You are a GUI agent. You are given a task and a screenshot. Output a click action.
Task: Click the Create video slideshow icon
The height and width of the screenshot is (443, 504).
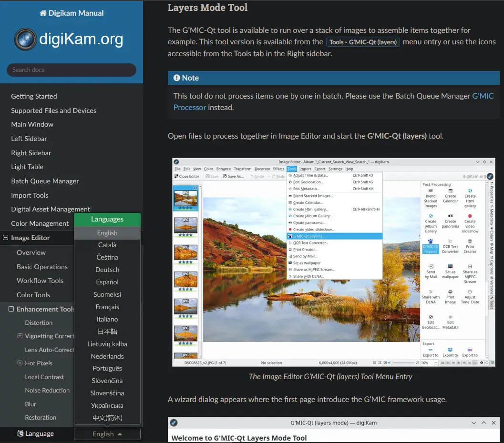tap(471, 216)
